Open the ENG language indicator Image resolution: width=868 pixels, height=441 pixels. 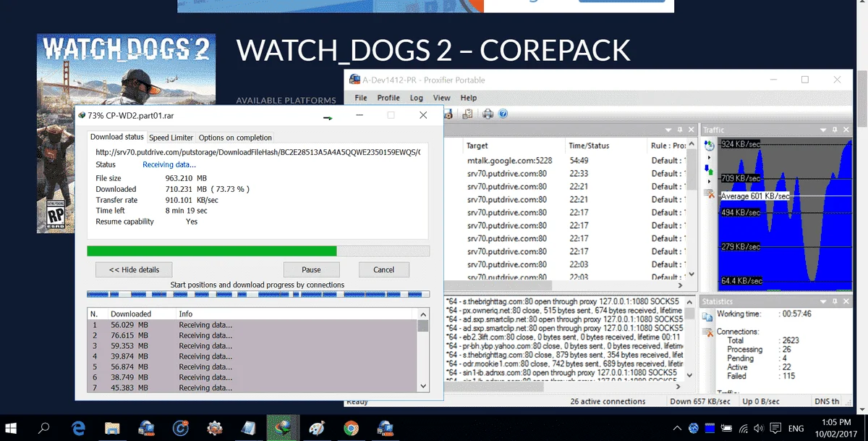(x=795, y=428)
